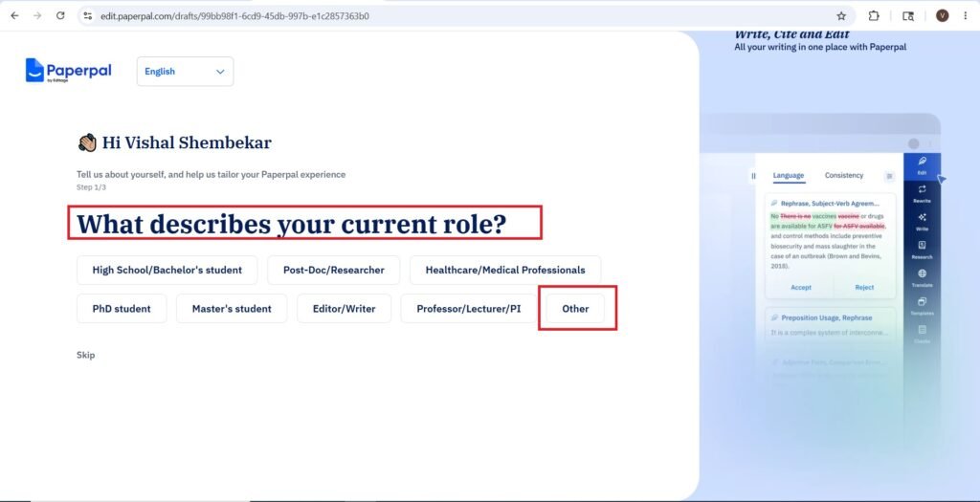
Task: Click 'Rephrase, Subject-Verb Agreem...' suggestion title
Action: (830, 204)
